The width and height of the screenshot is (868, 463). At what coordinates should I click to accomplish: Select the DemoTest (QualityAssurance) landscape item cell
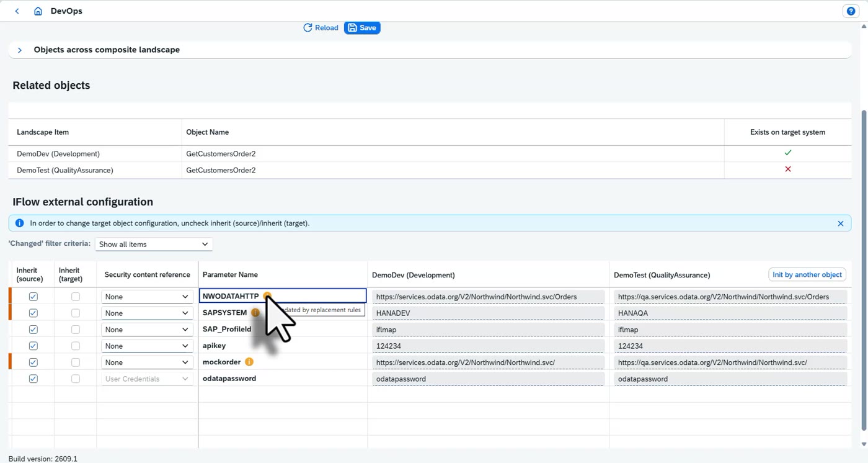95,170
